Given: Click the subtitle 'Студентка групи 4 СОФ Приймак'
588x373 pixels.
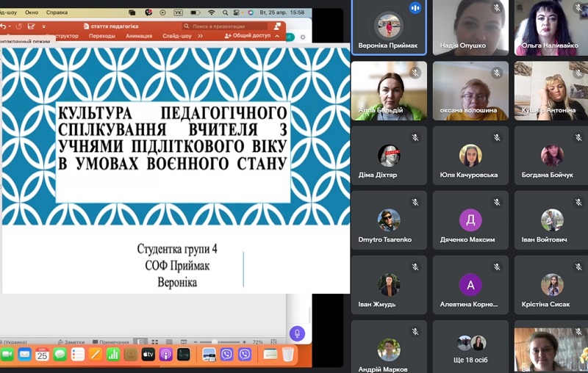Looking at the screenshot, I should [x=177, y=257].
